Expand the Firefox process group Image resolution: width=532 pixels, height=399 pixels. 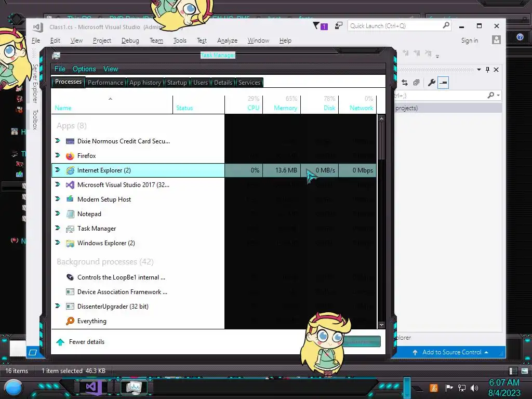tap(58, 155)
